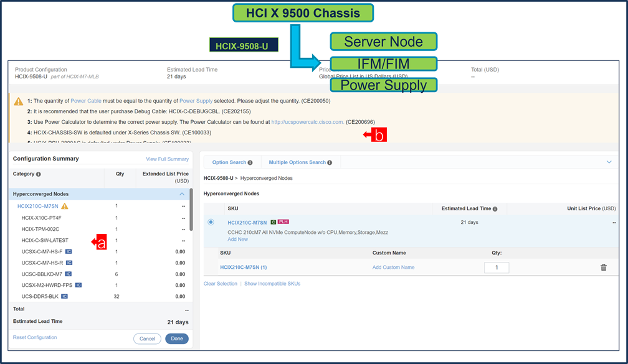Click the Done button

tap(177, 338)
